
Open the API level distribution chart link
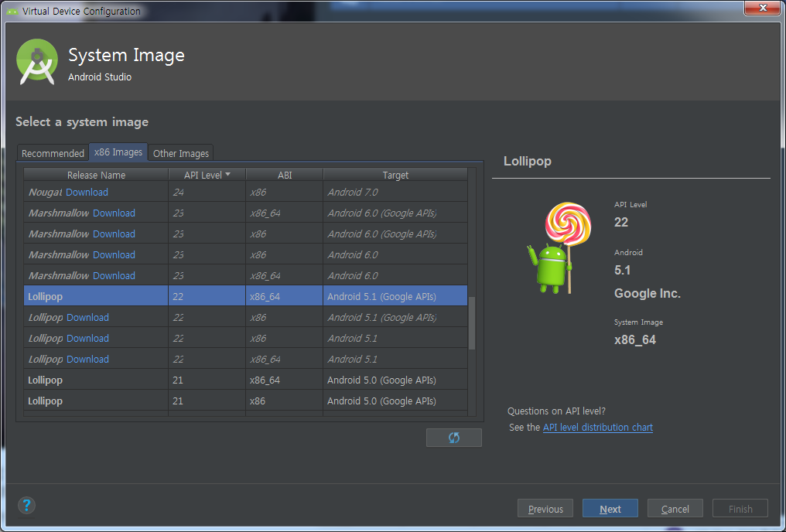tap(597, 428)
